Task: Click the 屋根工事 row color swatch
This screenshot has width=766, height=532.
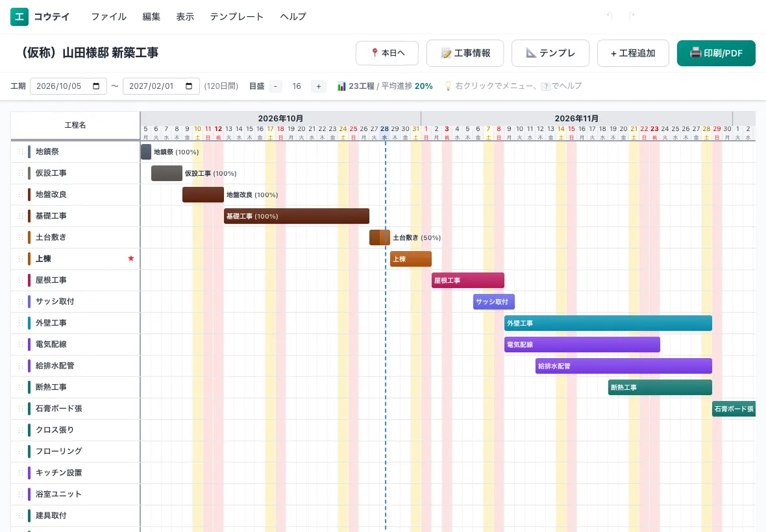Action: 29,280
